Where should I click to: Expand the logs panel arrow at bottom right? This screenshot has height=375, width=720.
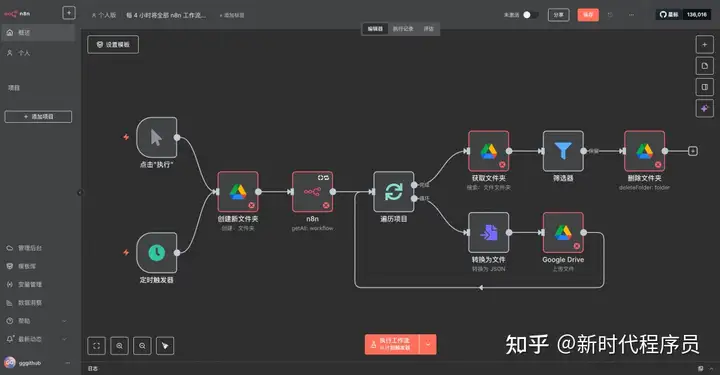[712, 369]
